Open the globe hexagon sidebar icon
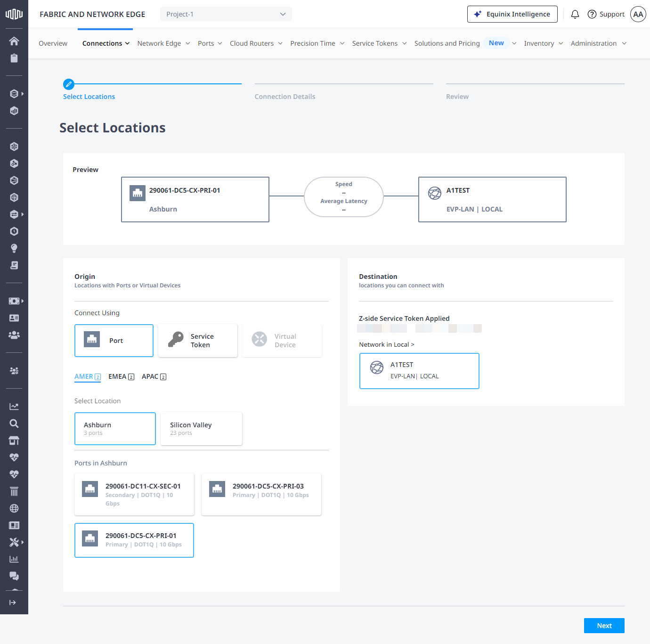This screenshot has width=650, height=644. click(14, 197)
